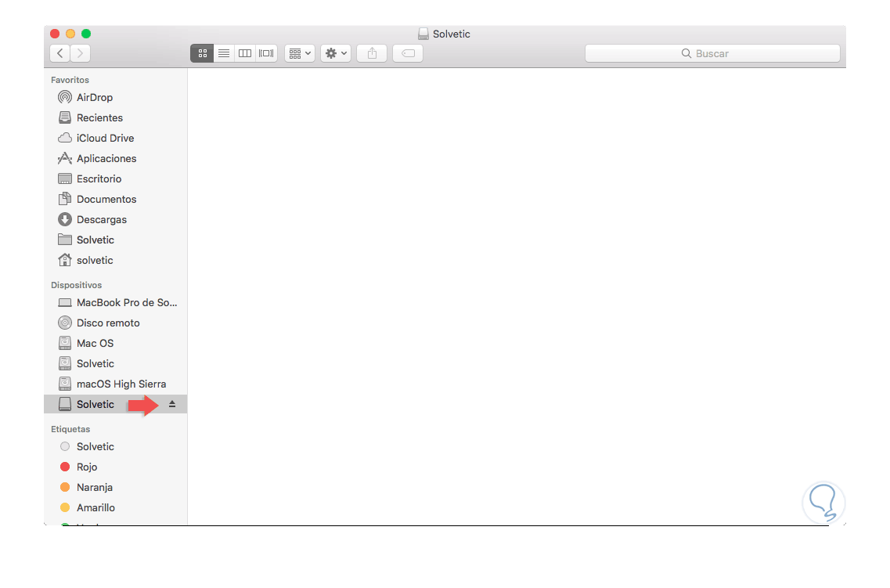The width and height of the screenshot is (890, 588).
Task: Open AirDrop in the sidebar
Action: (115, 98)
